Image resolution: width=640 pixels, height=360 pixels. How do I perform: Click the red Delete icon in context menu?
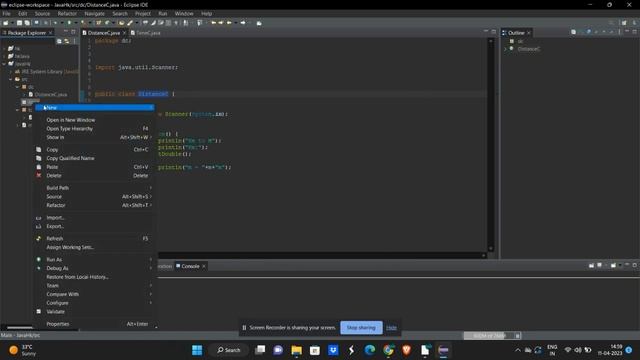click(x=39, y=175)
